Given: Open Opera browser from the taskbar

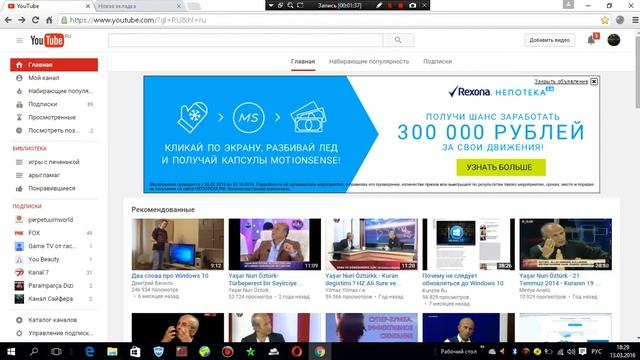Looking at the screenshot, I should point(297,351).
